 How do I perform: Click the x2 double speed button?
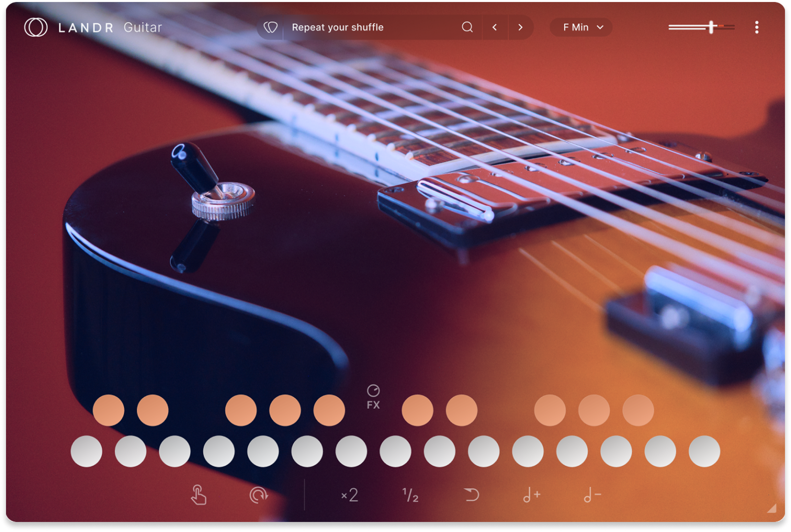(x=350, y=495)
